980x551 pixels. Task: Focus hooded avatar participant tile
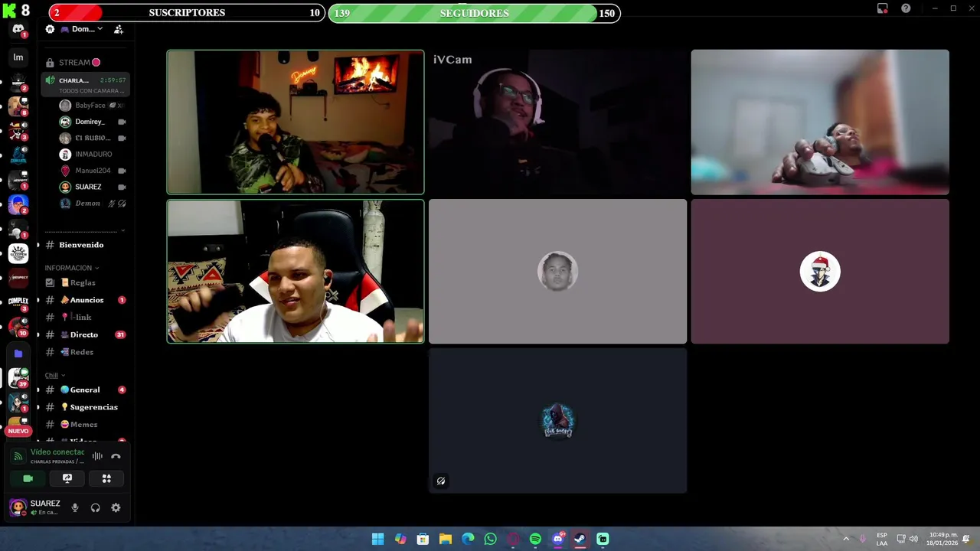pyautogui.click(x=557, y=421)
